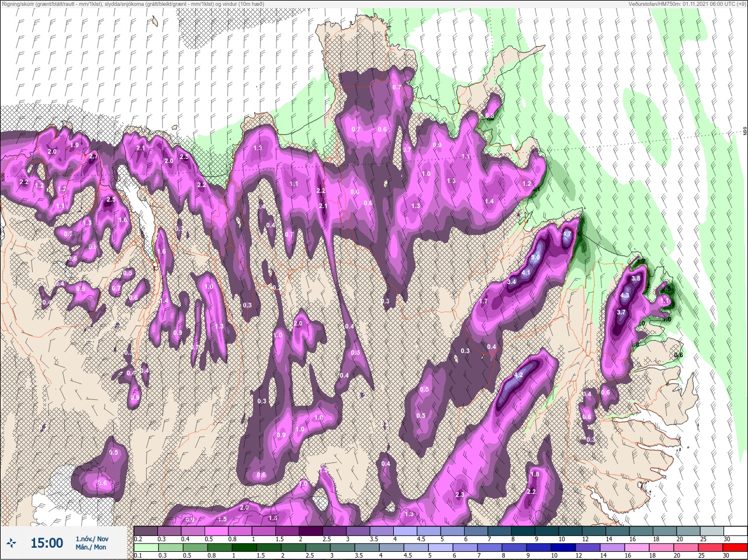Image resolution: width=748 pixels, height=560 pixels.
Task: Click the 3.4 precipitation value on map
Action: click(512, 282)
